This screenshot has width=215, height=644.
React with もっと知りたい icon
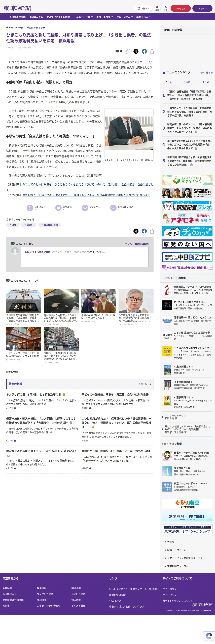click(x=113, y=208)
